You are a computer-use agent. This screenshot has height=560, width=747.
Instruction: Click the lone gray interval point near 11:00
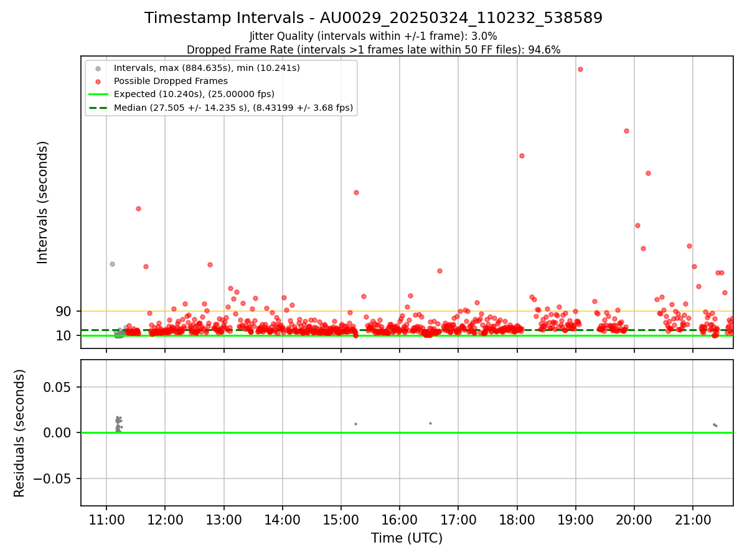pos(112,264)
